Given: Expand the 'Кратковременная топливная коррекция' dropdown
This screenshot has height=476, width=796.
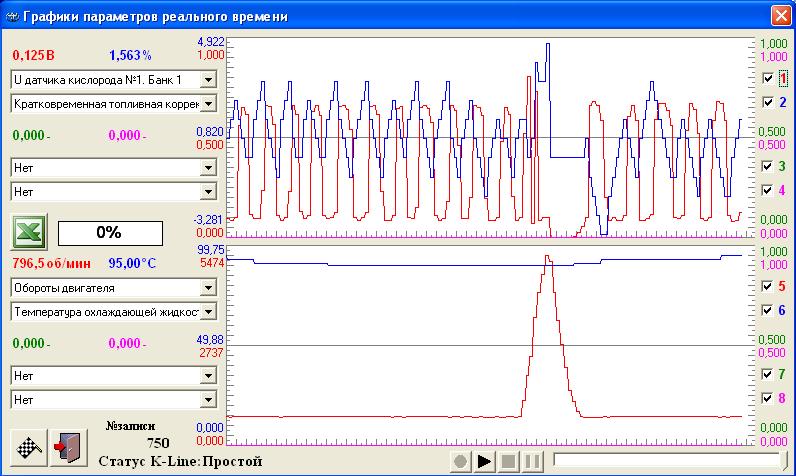Looking at the screenshot, I should 208,103.
